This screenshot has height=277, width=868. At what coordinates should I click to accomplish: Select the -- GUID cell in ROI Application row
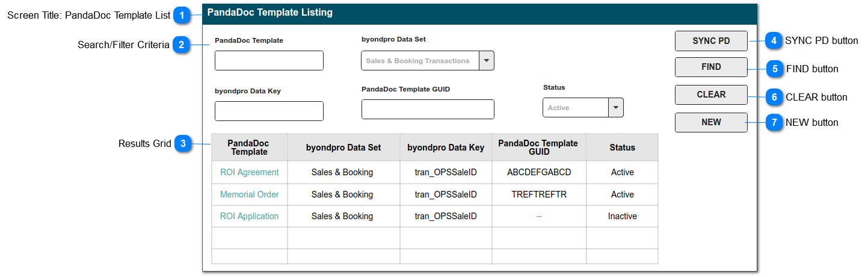click(x=539, y=216)
